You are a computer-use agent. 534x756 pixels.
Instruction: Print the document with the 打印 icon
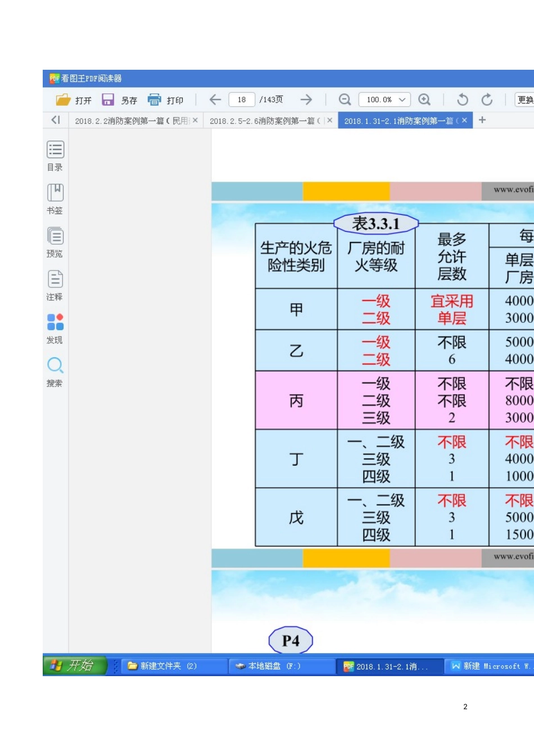coord(154,100)
